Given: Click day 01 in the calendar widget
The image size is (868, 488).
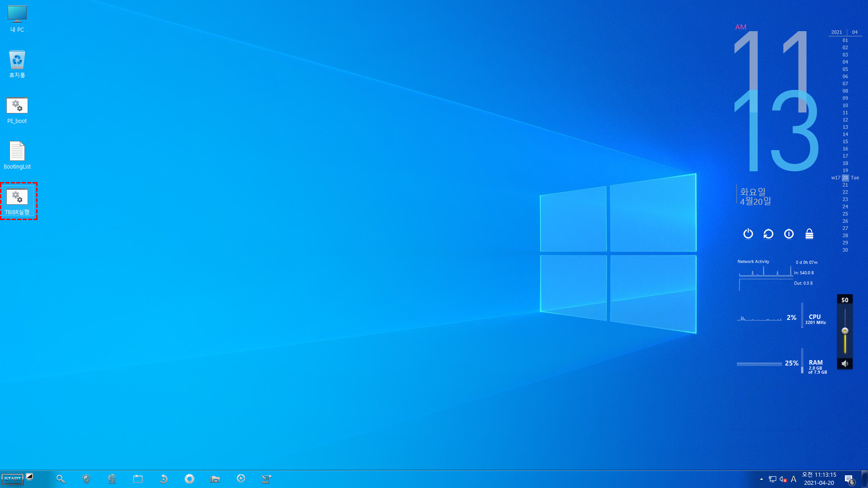Looking at the screenshot, I should point(845,40).
